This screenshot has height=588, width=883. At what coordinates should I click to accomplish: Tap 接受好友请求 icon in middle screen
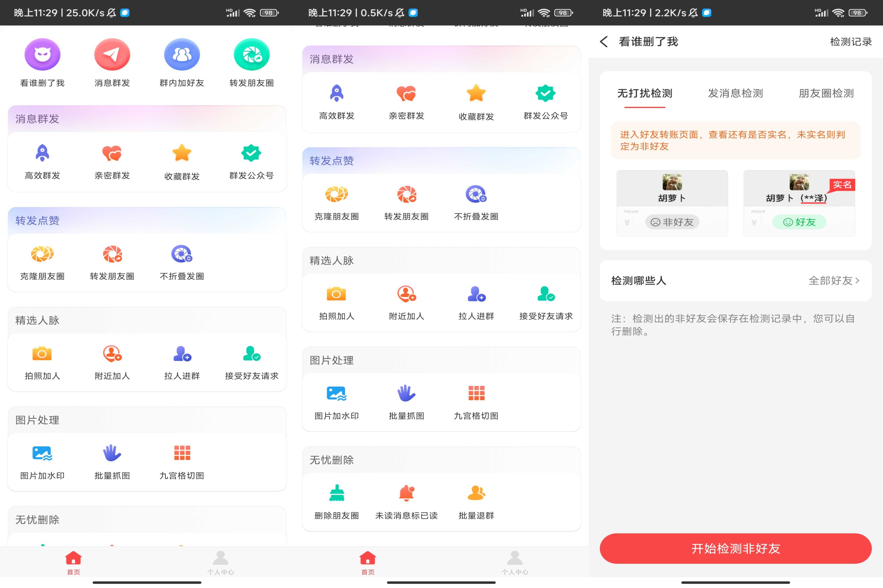(546, 294)
